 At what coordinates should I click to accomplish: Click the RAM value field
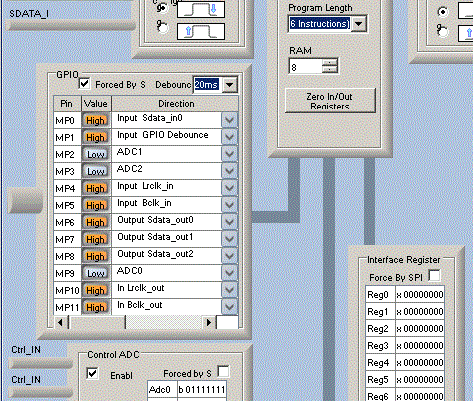[306, 67]
